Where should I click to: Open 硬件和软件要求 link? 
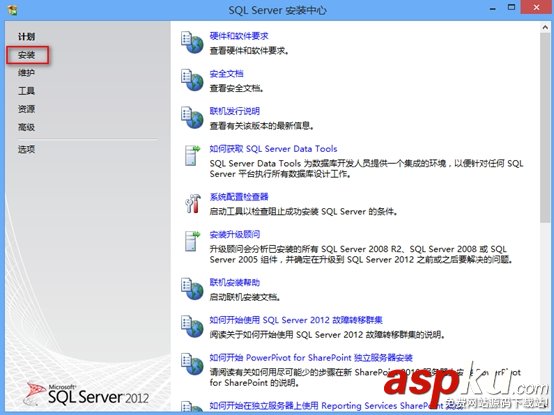(x=239, y=36)
